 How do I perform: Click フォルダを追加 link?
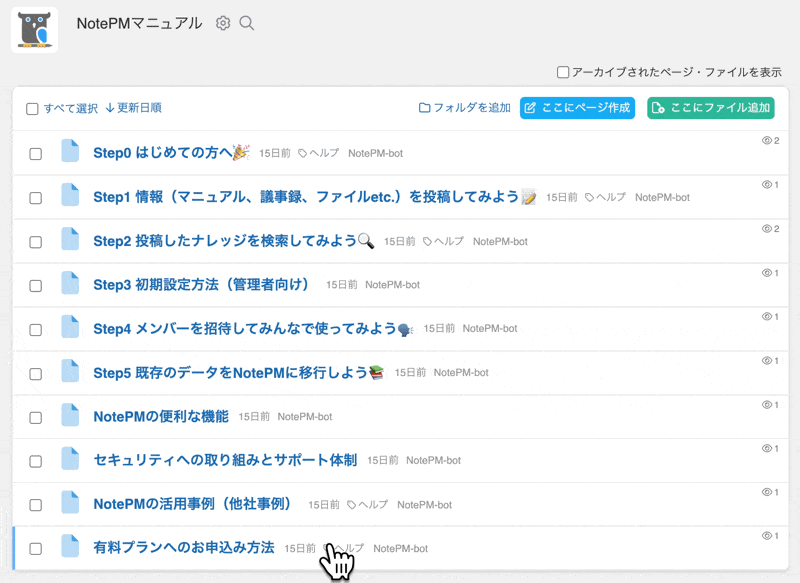464,108
